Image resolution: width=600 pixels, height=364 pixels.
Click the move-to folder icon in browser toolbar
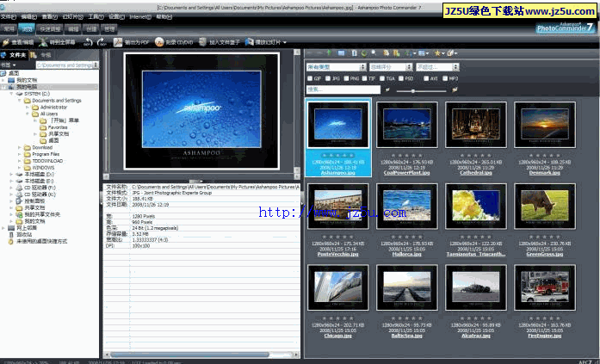point(397,53)
